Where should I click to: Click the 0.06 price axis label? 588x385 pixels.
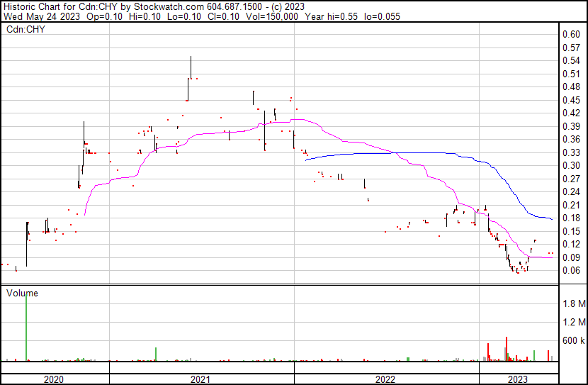[x=571, y=270]
